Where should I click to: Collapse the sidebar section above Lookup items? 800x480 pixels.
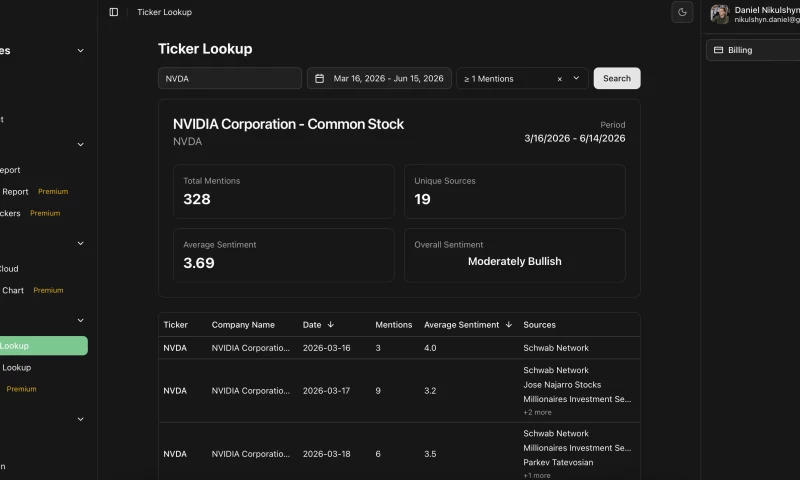(x=81, y=320)
